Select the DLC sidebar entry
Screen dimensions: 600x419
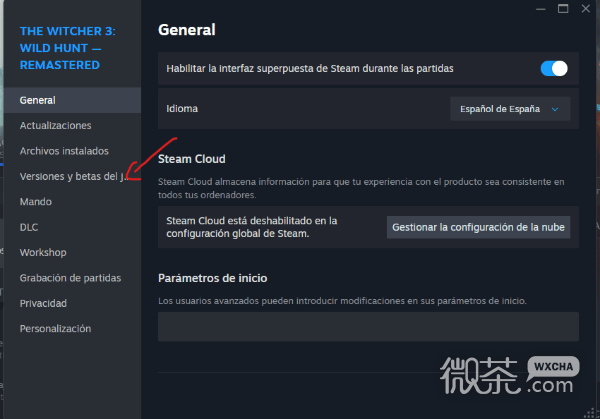pyautogui.click(x=29, y=227)
